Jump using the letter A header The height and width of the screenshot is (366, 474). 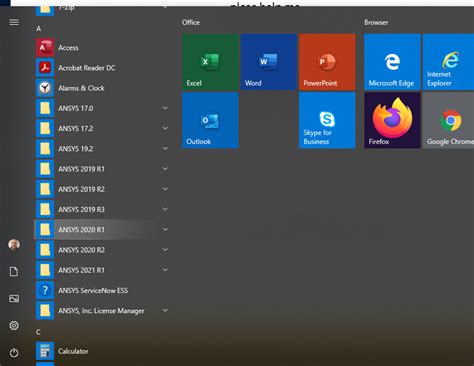[x=39, y=29]
